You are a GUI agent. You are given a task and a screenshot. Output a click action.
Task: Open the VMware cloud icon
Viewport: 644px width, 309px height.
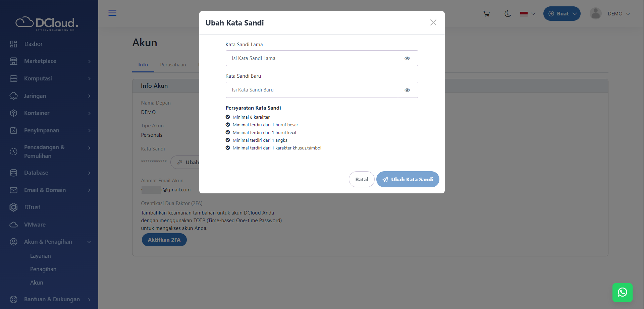coord(13,225)
